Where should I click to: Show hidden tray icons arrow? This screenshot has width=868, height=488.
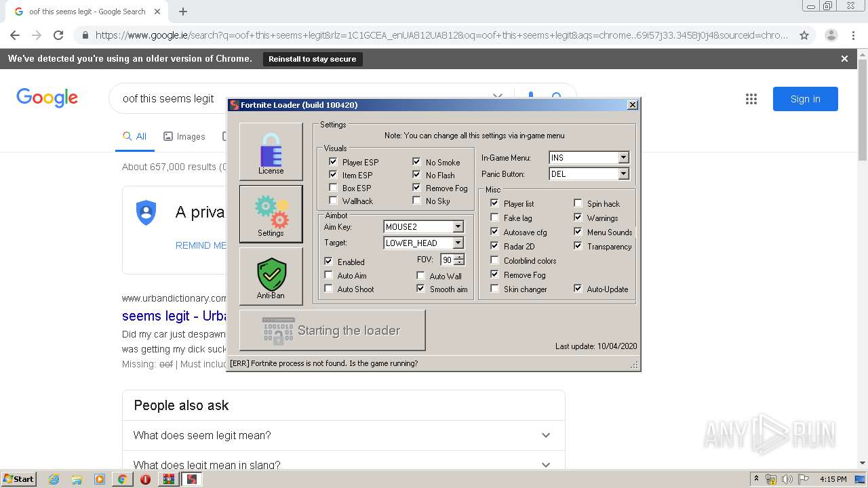point(756,479)
